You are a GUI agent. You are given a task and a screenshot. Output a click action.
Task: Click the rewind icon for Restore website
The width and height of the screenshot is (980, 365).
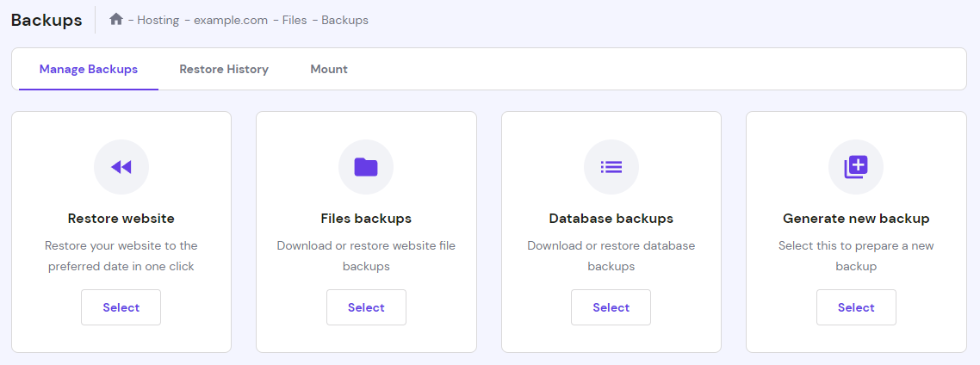(121, 167)
